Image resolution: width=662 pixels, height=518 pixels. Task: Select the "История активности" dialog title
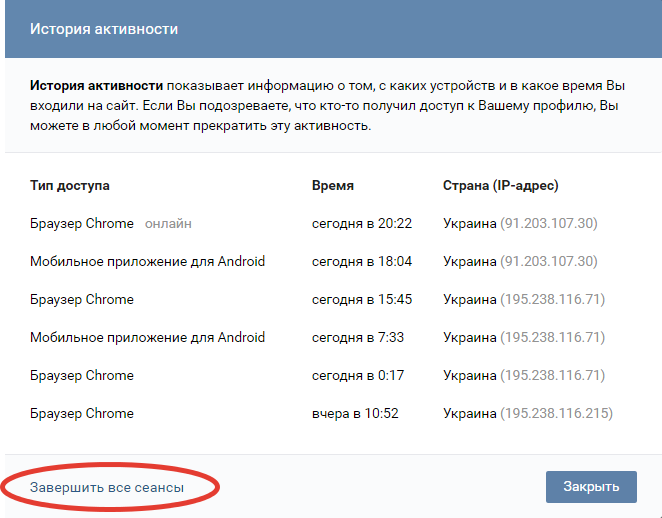point(104,29)
